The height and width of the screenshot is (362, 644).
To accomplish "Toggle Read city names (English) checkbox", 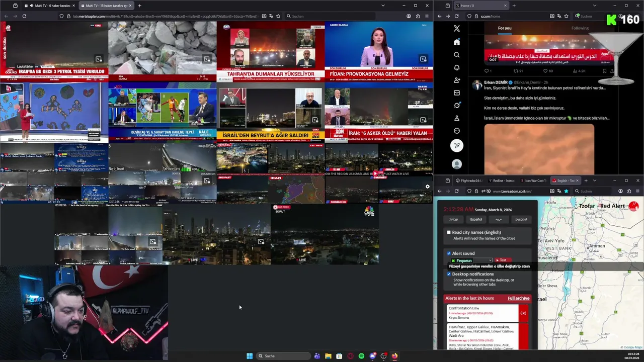I will coord(449,232).
